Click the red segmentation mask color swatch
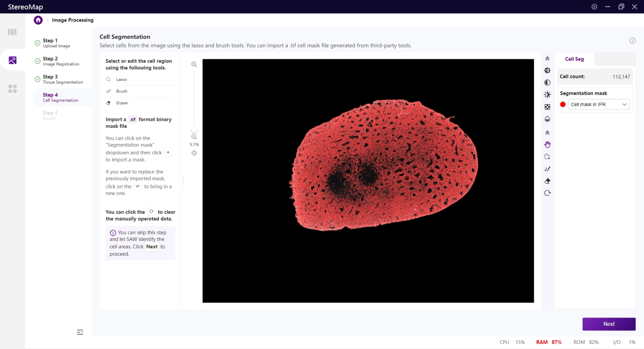The width and height of the screenshot is (644, 349). click(x=563, y=104)
